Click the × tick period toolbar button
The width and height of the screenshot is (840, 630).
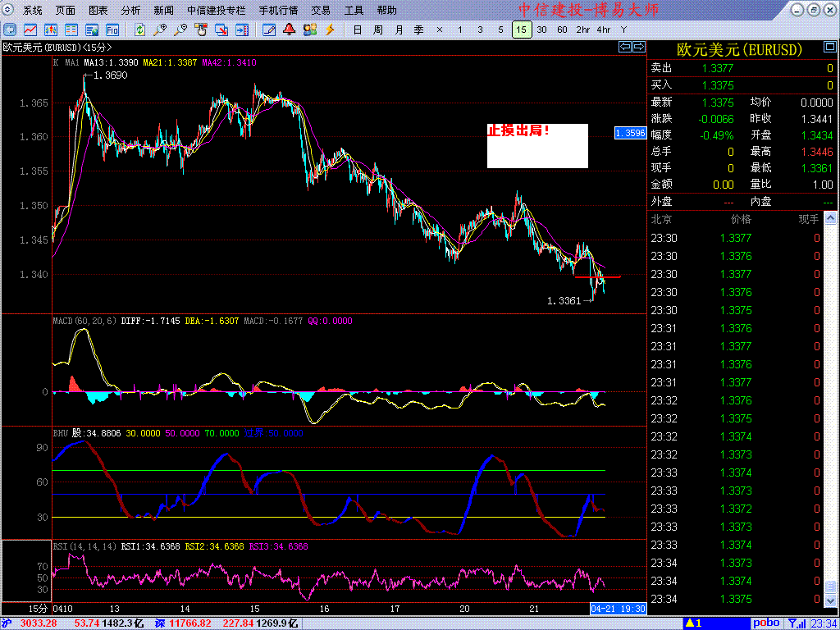(x=440, y=30)
